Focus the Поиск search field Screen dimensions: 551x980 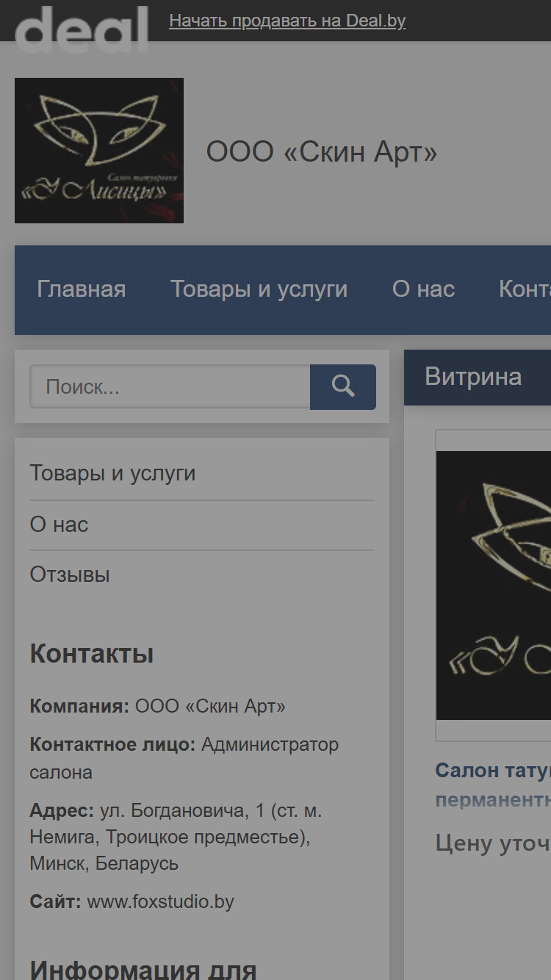coord(170,387)
